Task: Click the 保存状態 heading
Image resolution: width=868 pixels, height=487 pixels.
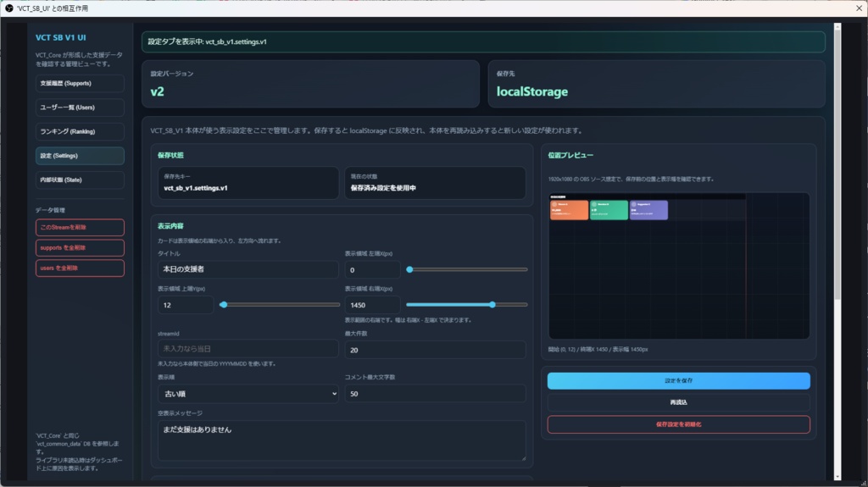Action: click(170, 156)
